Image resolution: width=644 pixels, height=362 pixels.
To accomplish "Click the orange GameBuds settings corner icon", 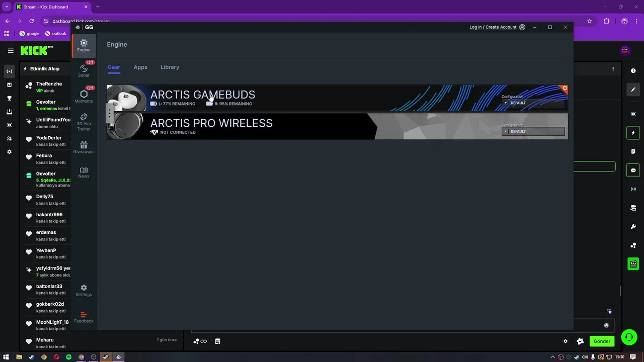I will (565, 88).
